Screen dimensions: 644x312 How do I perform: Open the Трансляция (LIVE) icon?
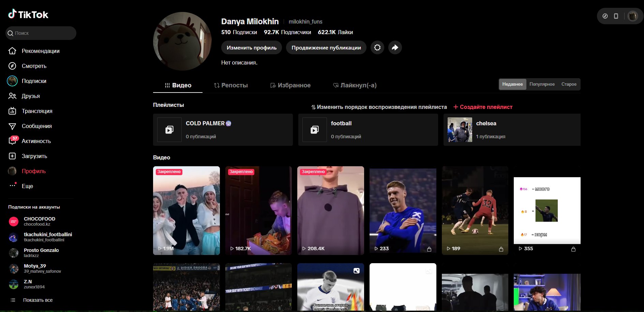click(12, 111)
